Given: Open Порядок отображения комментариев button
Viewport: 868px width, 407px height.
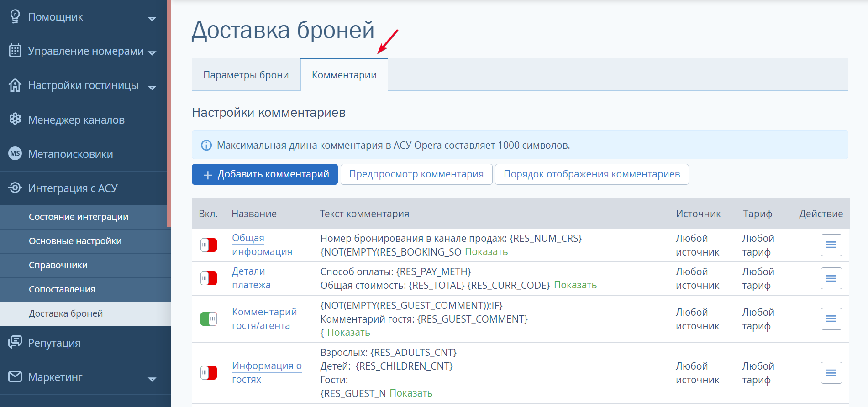Looking at the screenshot, I should [592, 174].
